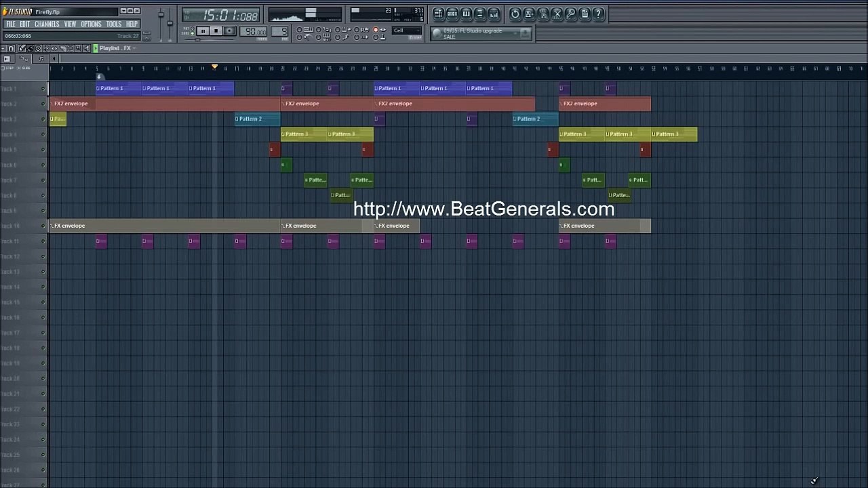Open the EDIT menu
This screenshot has width=868, height=488.
tap(25, 24)
